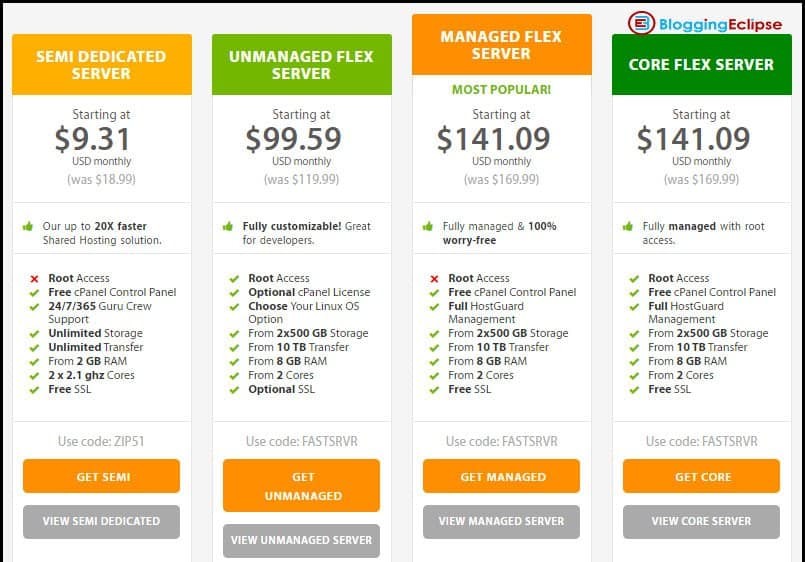Click thumbs-up icon under Semi Dedicated price
The height and width of the screenshot is (562, 805).
(x=28, y=226)
